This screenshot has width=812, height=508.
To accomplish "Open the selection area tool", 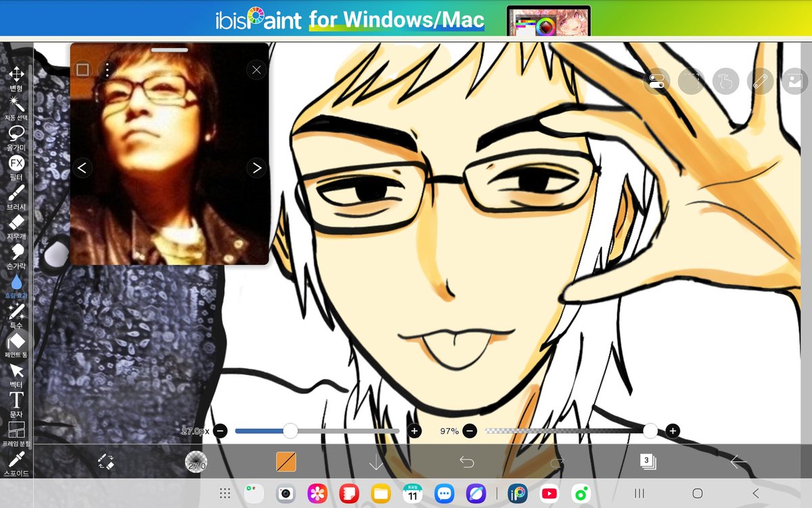I will coord(690,82).
